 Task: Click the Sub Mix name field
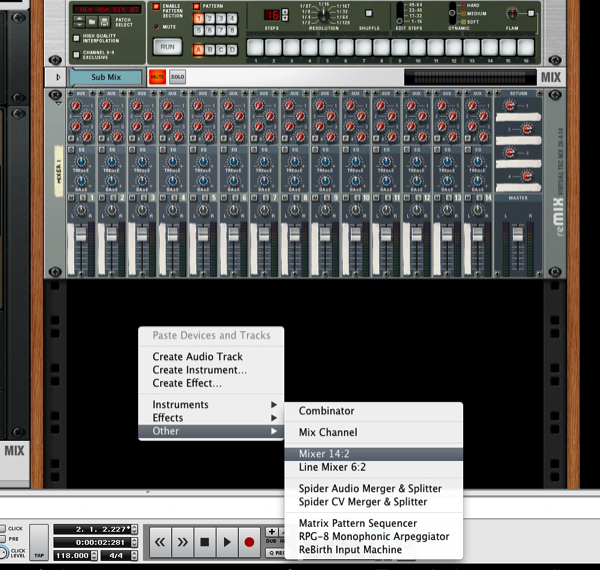pyautogui.click(x=106, y=77)
